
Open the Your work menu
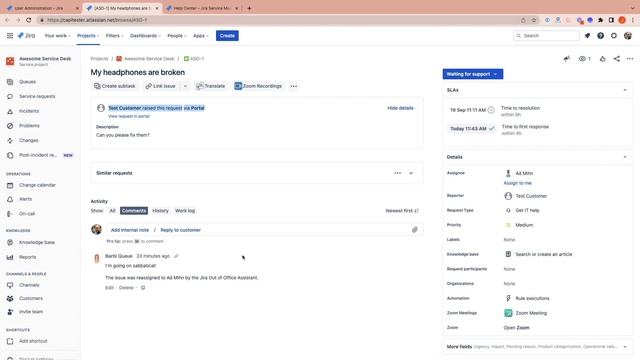57,36
